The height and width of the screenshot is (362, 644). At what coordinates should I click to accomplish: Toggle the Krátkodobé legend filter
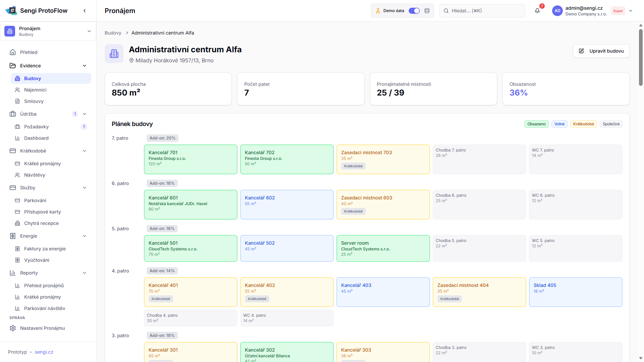point(583,124)
